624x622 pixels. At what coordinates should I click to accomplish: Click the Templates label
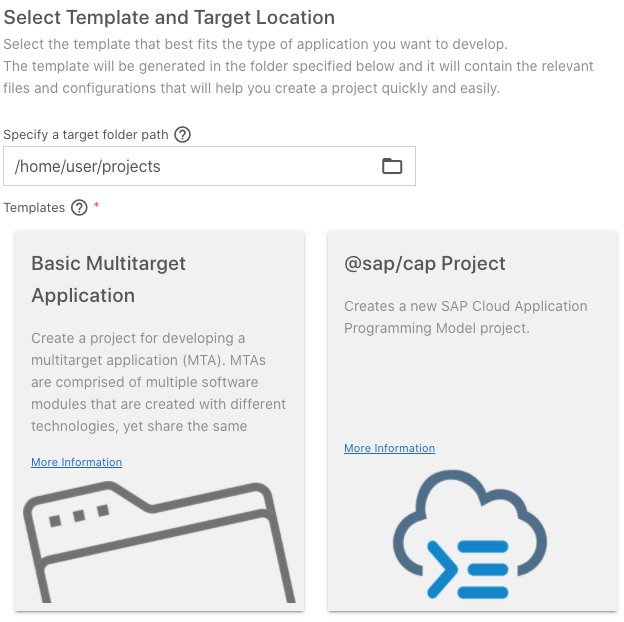34,208
